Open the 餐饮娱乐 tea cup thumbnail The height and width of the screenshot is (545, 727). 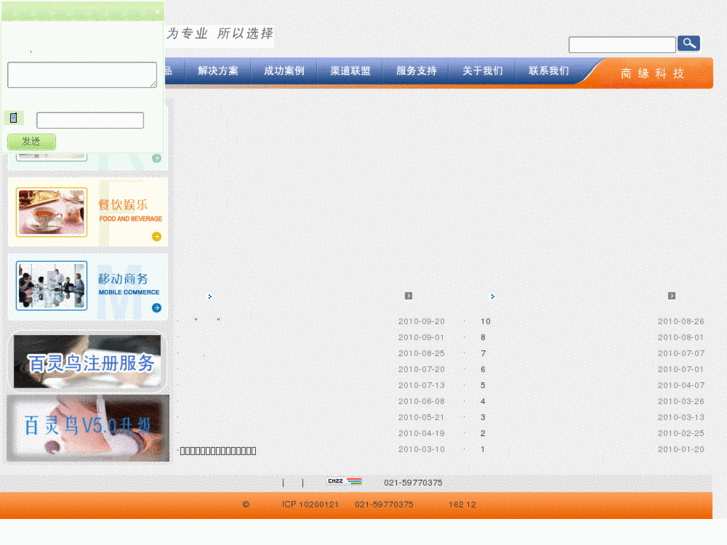point(51,212)
